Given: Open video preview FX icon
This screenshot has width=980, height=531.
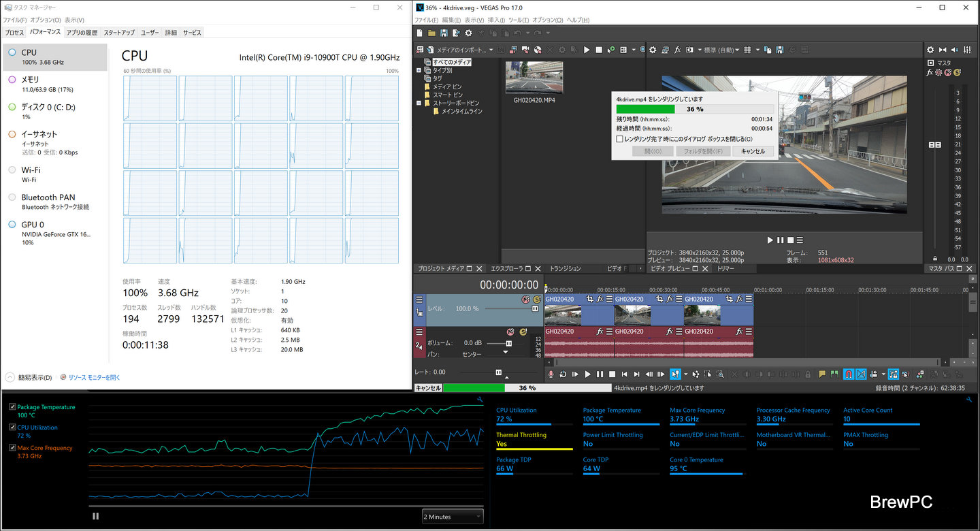Looking at the screenshot, I should tap(677, 50).
